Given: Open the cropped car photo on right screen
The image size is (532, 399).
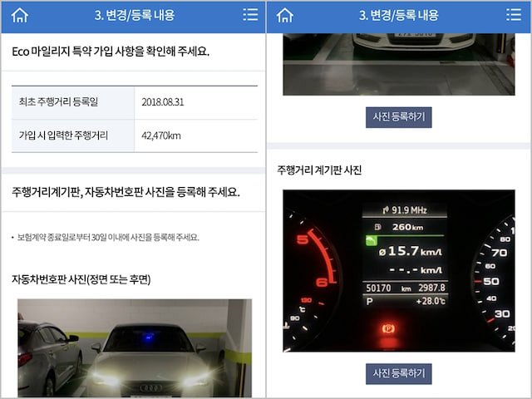Looking at the screenshot, I should 399,65.
